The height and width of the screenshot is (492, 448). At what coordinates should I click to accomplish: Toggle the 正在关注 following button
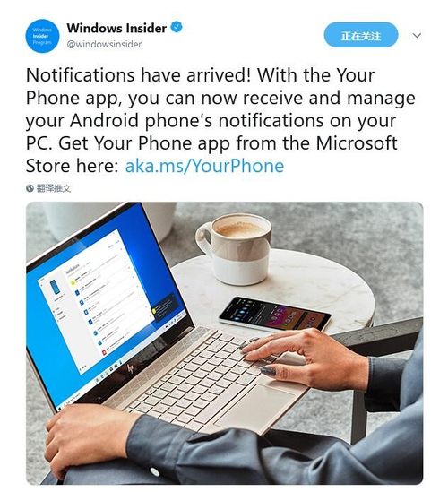[x=361, y=35]
